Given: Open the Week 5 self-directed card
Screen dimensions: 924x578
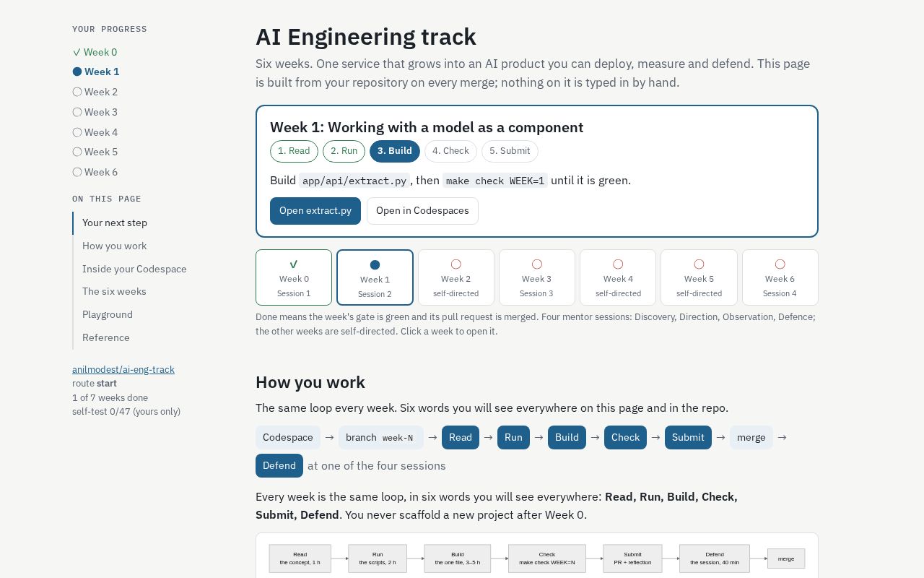Looking at the screenshot, I should [x=699, y=277].
